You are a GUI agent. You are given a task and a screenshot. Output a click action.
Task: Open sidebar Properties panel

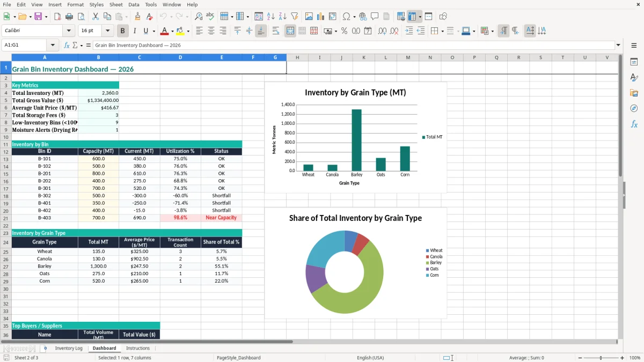pyautogui.click(x=634, y=62)
